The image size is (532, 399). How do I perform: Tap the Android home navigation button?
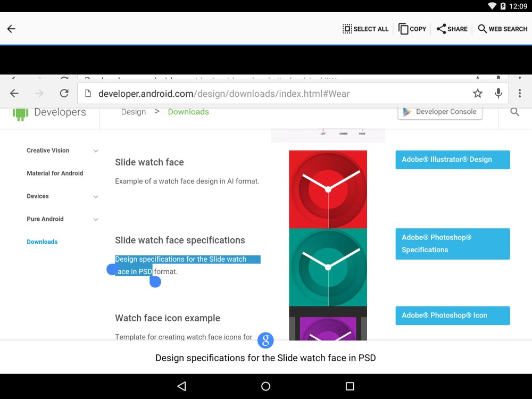265,386
